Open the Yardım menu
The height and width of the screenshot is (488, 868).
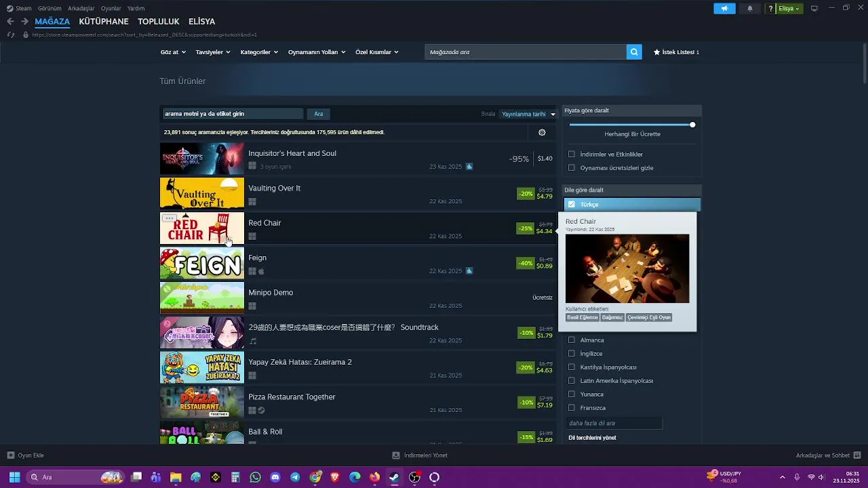[136, 8]
